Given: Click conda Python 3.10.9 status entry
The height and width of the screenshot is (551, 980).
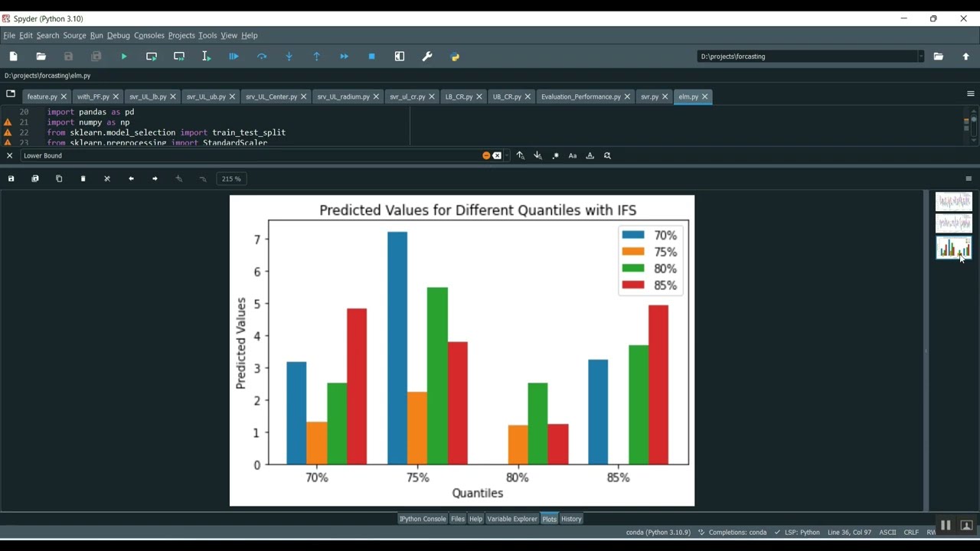Looking at the screenshot, I should [x=658, y=533].
